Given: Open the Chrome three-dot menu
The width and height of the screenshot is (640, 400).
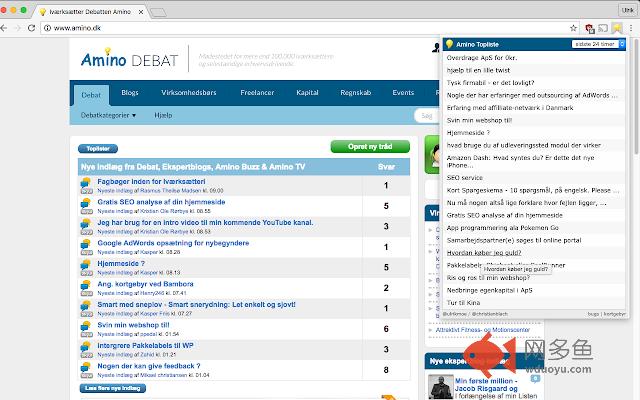Looking at the screenshot, I should point(631,28).
